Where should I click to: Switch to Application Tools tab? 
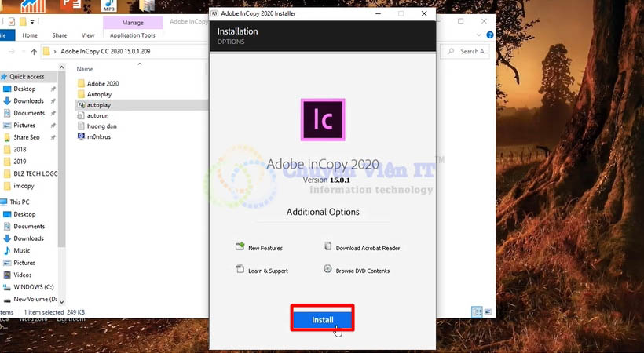[132, 35]
